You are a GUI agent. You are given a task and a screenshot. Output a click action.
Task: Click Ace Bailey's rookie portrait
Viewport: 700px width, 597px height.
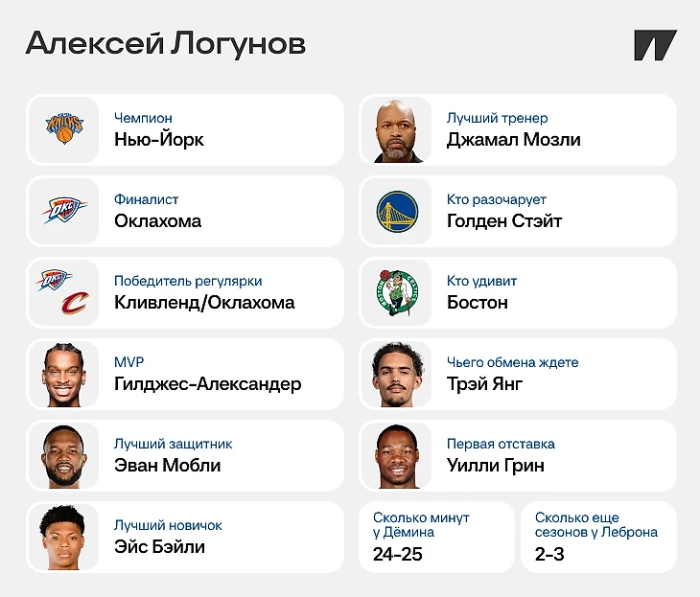tap(63, 537)
